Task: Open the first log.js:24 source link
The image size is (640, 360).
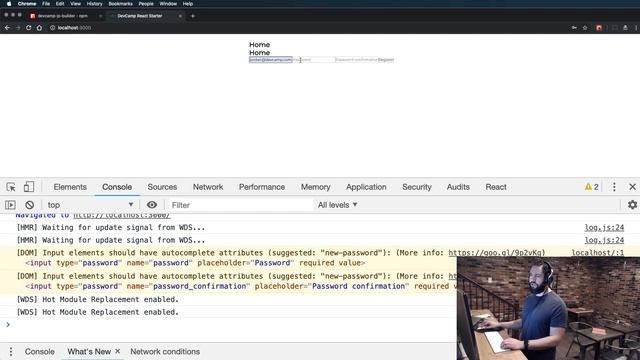Action: (x=604, y=227)
